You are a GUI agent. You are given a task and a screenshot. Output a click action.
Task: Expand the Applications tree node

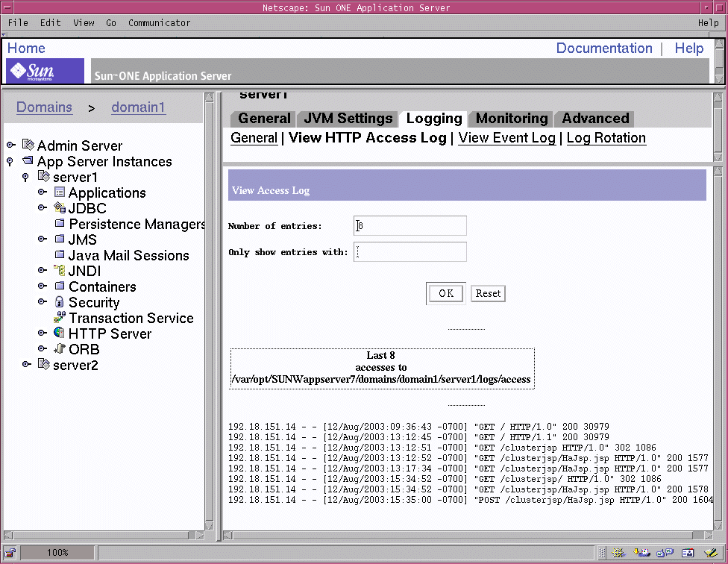click(43, 192)
